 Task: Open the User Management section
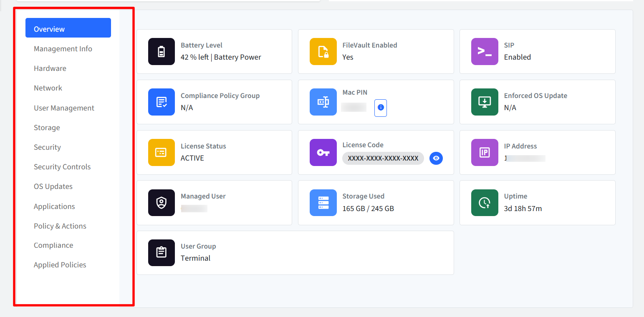click(x=64, y=108)
